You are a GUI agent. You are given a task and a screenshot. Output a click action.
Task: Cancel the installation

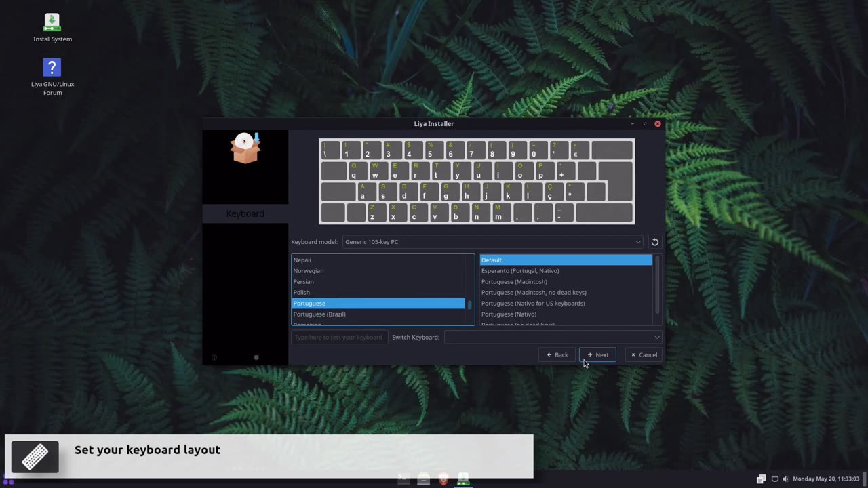[644, 354]
